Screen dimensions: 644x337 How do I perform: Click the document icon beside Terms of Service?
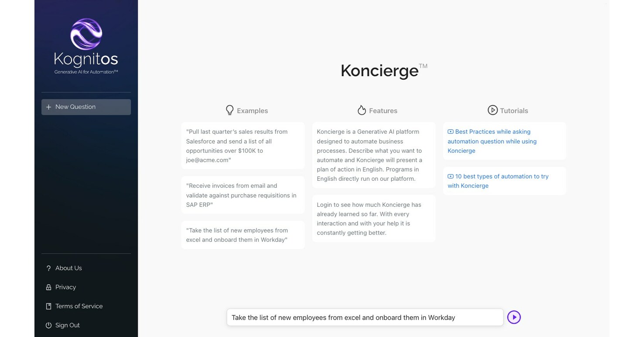click(48, 306)
